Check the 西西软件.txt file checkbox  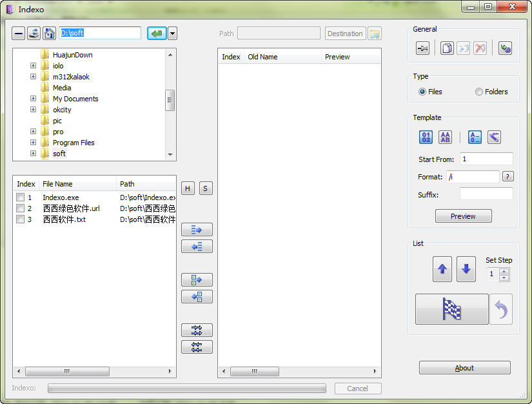(21, 219)
